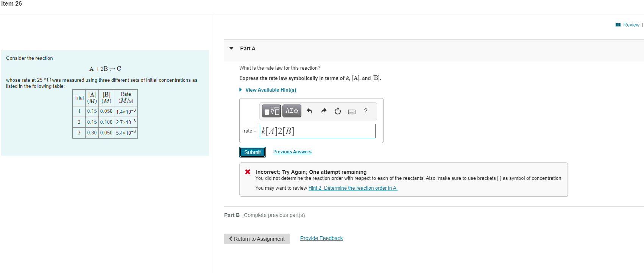Screen dimensions: 644x273
Task: Undo the last edit in answer box
Action: [x=309, y=111]
